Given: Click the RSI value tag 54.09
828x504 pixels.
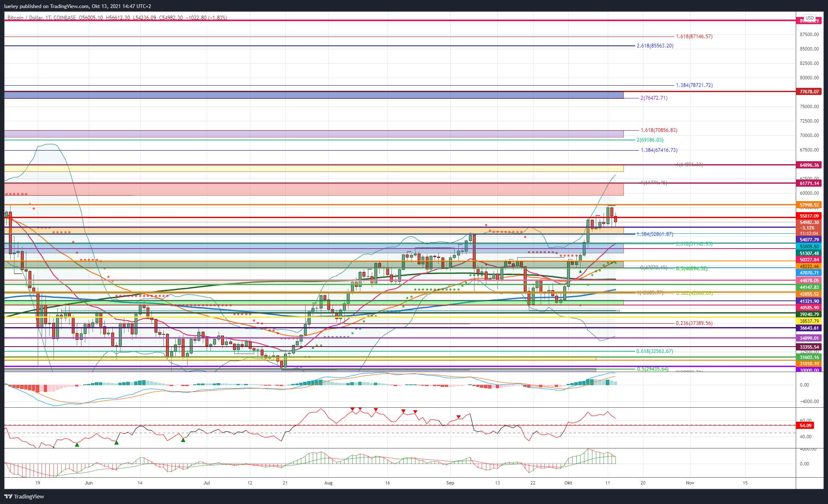Looking at the screenshot, I should coord(805,426).
